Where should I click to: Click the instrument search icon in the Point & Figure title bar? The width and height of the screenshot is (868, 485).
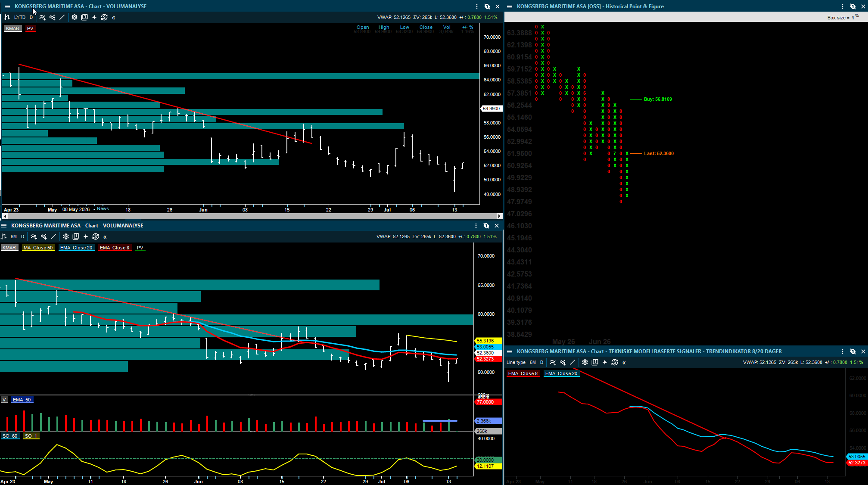tap(853, 6)
